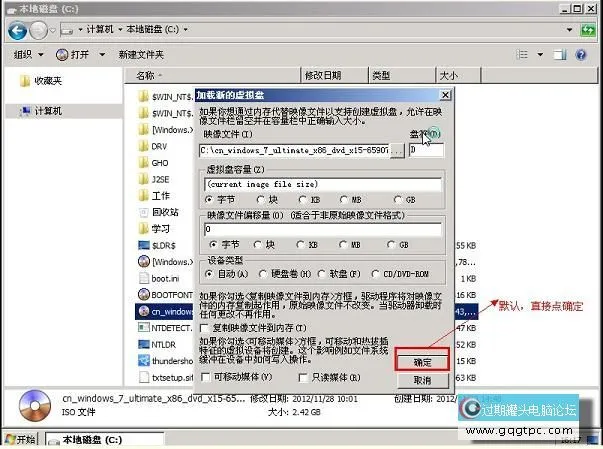Select 字节 radio under 虚拟盘容量

209,200
